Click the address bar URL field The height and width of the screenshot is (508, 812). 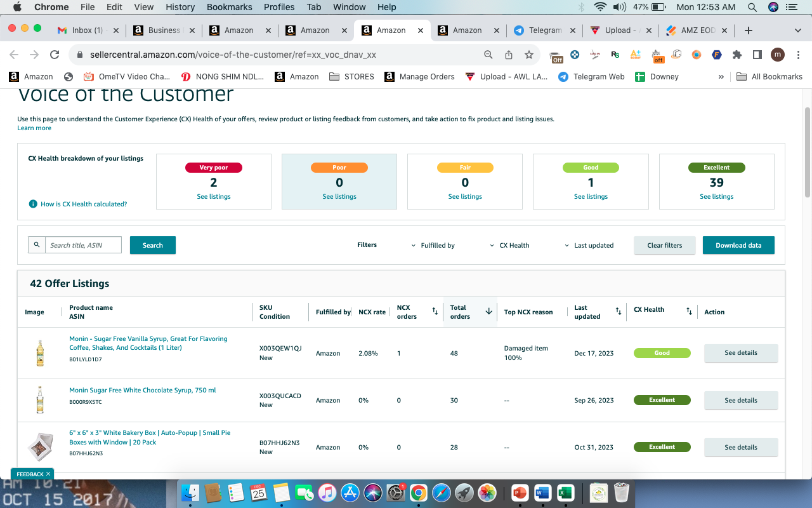(x=279, y=55)
